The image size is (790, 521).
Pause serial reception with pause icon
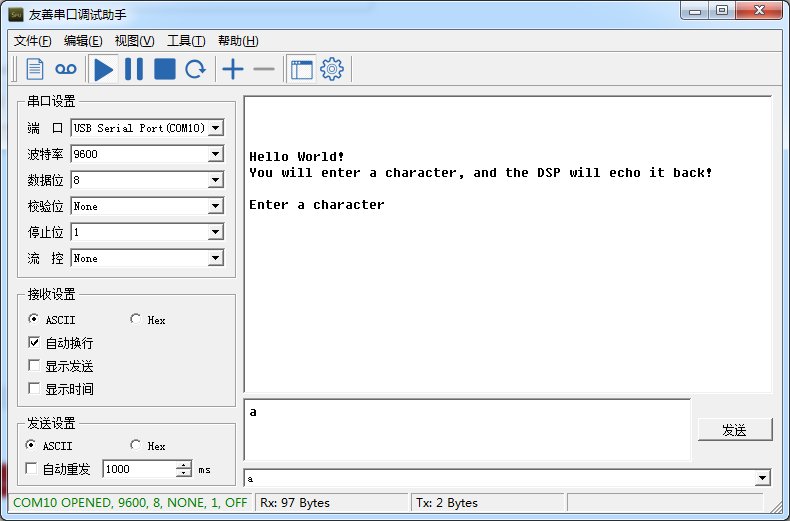[x=134, y=69]
